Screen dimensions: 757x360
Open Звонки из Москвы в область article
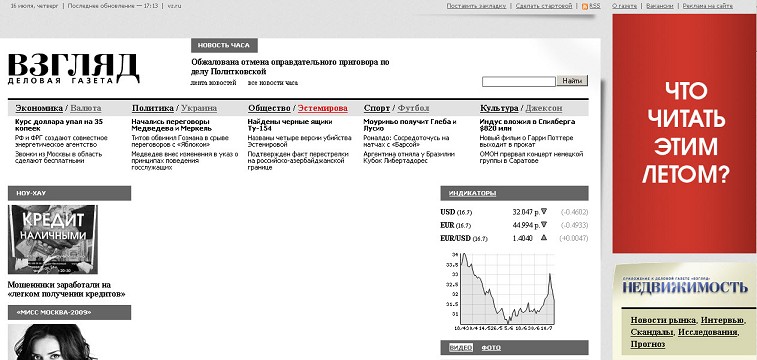click(x=59, y=157)
